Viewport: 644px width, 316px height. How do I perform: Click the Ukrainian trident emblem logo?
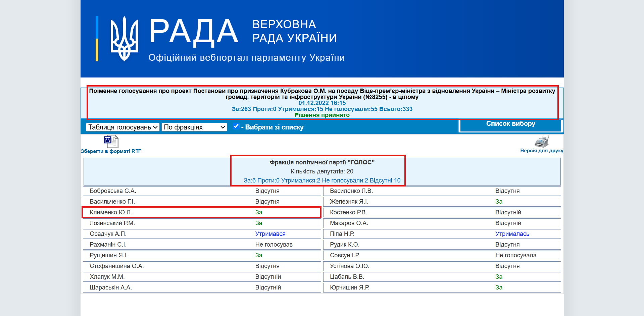pos(124,39)
